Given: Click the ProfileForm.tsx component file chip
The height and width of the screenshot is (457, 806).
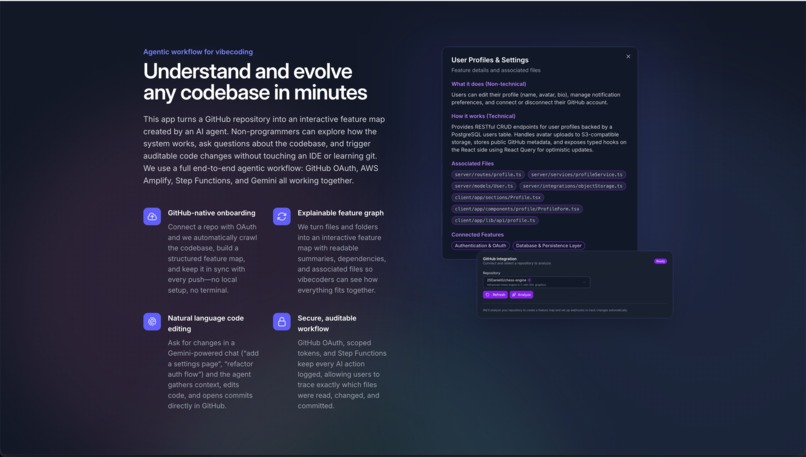Looking at the screenshot, I should 517,209.
